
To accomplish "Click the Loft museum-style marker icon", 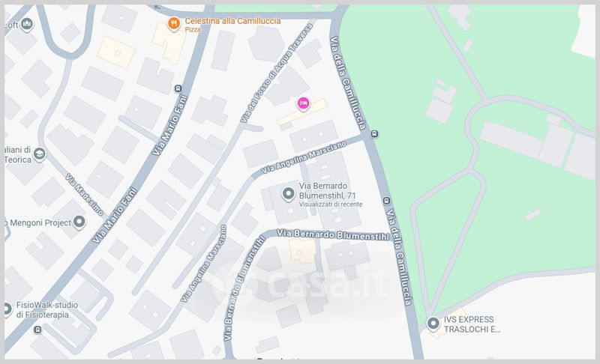I will click(27, 25).
